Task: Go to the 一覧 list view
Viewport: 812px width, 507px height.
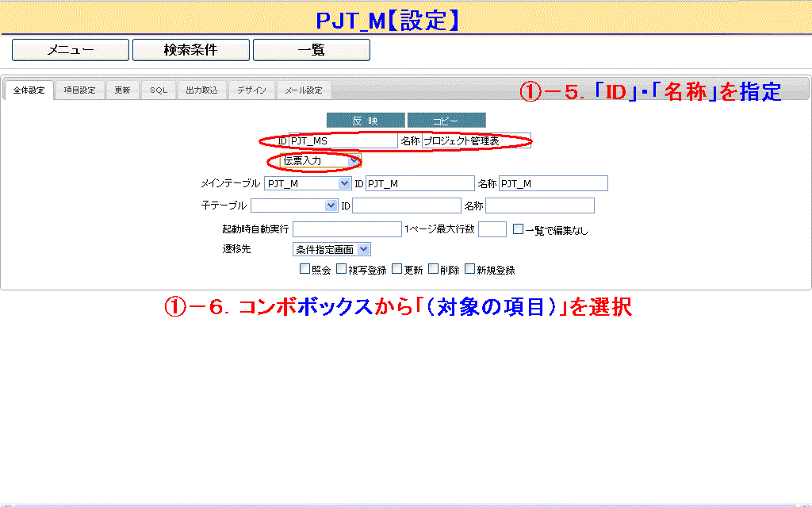Action: pos(312,50)
